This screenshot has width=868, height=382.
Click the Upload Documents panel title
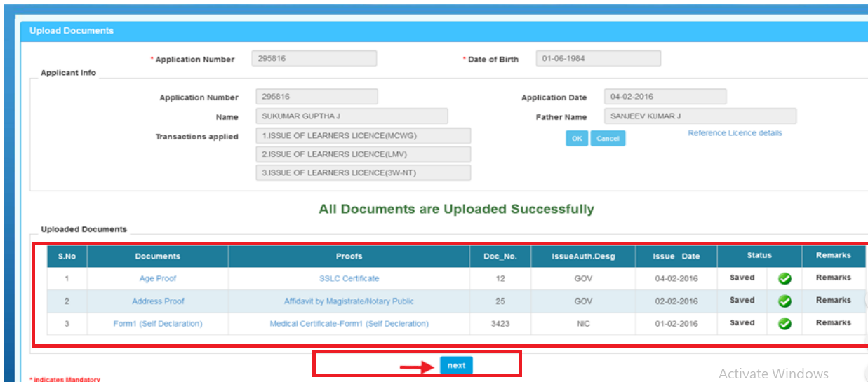pyautogui.click(x=72, y=31)
